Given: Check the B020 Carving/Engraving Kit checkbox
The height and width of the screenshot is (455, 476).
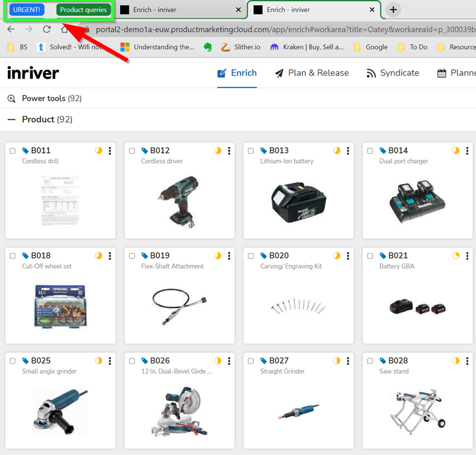Looking at the screenshot, I should click(250, 256).
